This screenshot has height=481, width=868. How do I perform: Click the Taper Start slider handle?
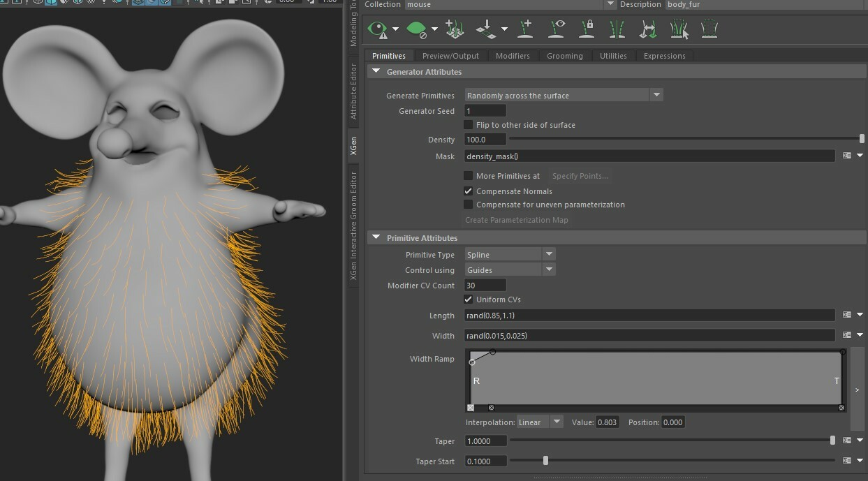pyautogui.click(x=545, y=461)
